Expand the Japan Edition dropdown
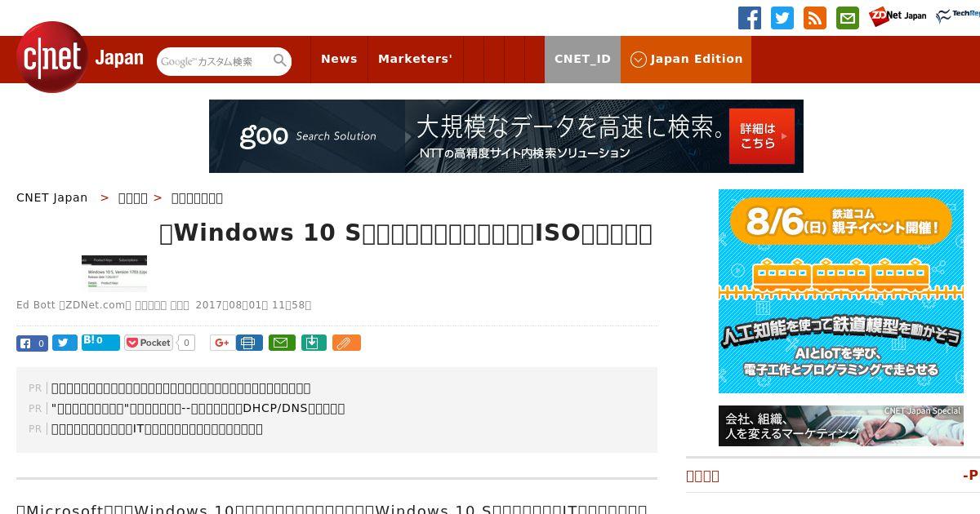Image resolution: width=980 pixels, height=514 pixels. click(686, 59)
